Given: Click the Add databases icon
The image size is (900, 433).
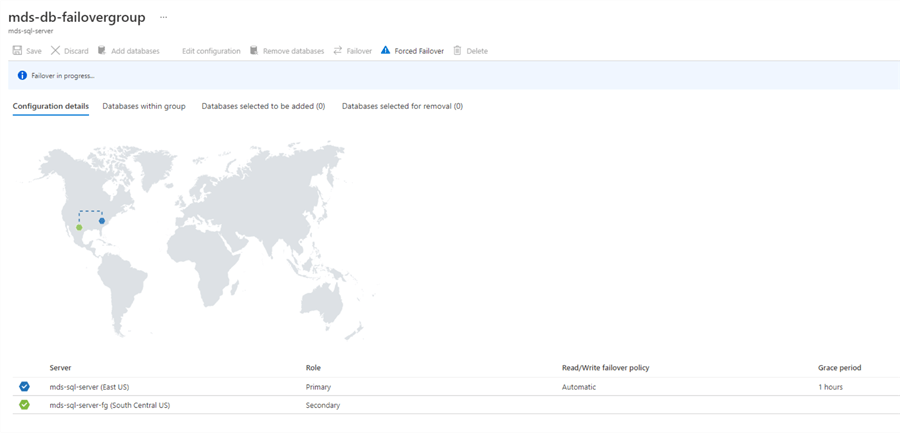Looking at the screenshot, I should (102, 50).
